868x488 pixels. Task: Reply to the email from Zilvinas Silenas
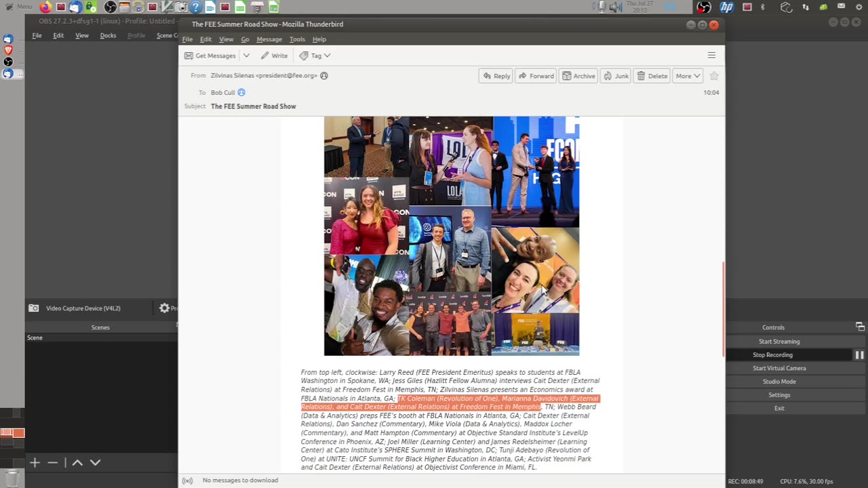[496, 76]
